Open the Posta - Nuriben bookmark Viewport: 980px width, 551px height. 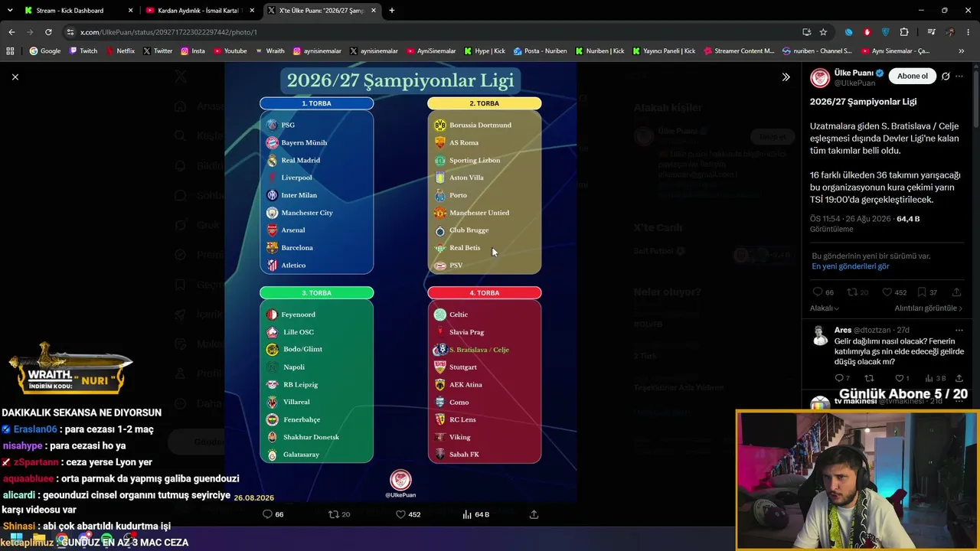coord(541,51)
